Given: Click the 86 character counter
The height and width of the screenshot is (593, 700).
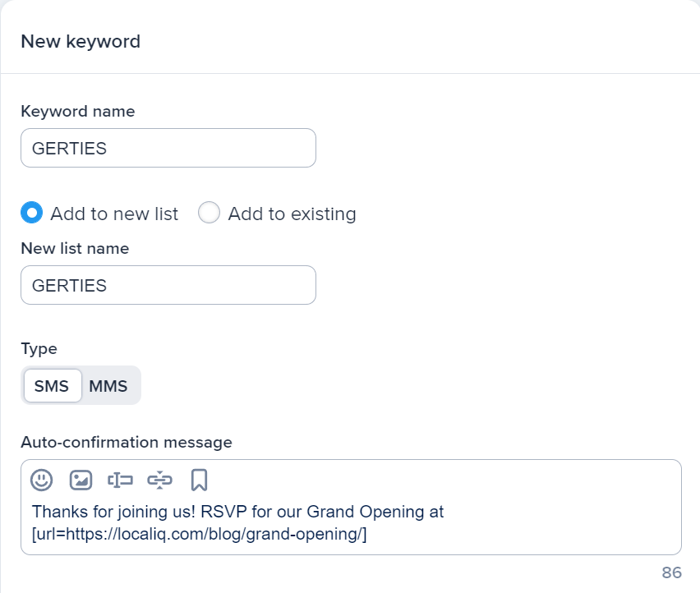Looking at the screenshot, I should coord(671,572).
